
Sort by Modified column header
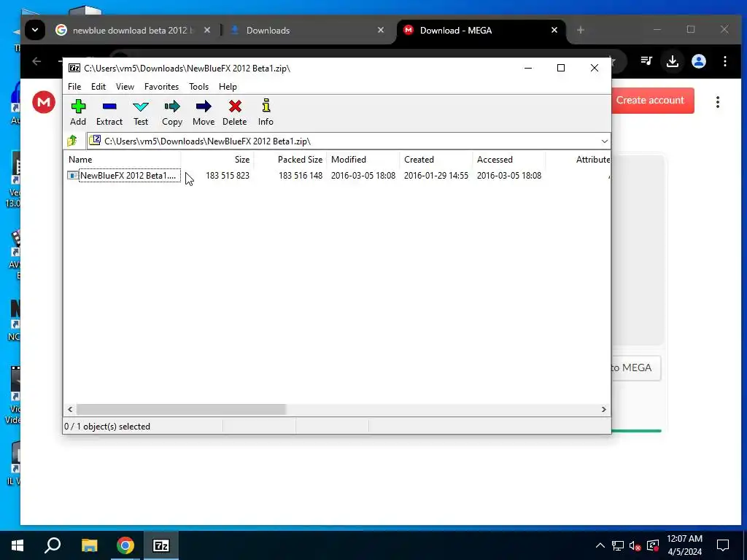(x=363, y=160)
